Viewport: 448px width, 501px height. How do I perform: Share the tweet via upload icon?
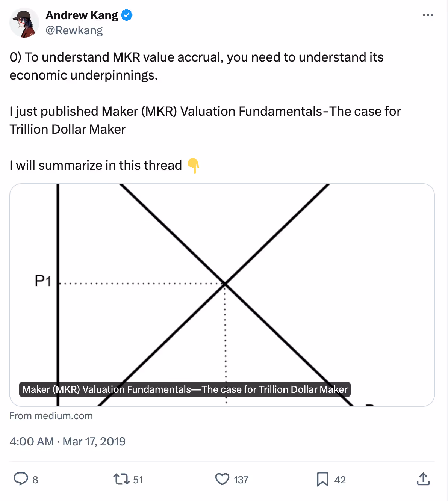click(423, 479)
